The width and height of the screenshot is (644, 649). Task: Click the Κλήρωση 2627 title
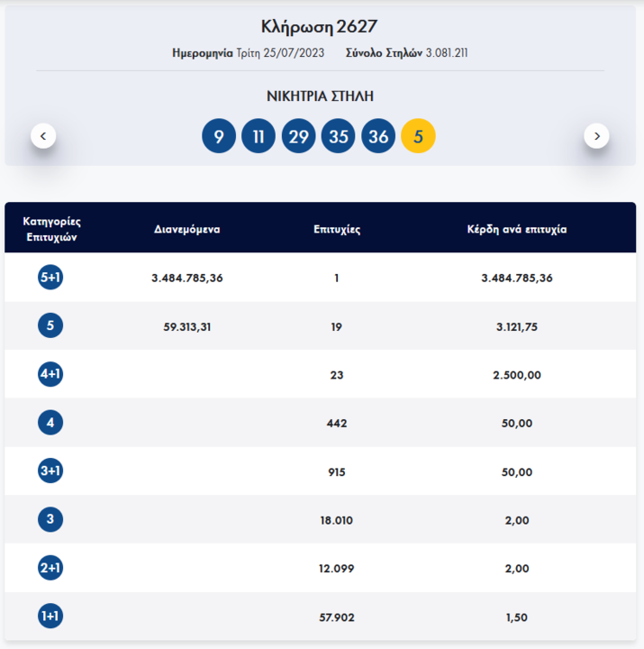click(320, 25)
